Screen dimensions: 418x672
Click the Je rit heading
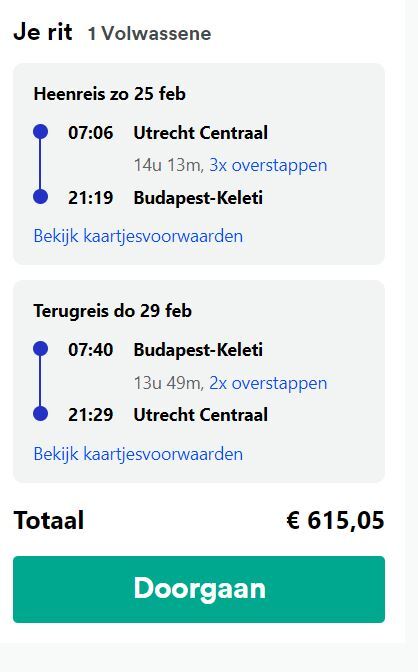[43, 32]
